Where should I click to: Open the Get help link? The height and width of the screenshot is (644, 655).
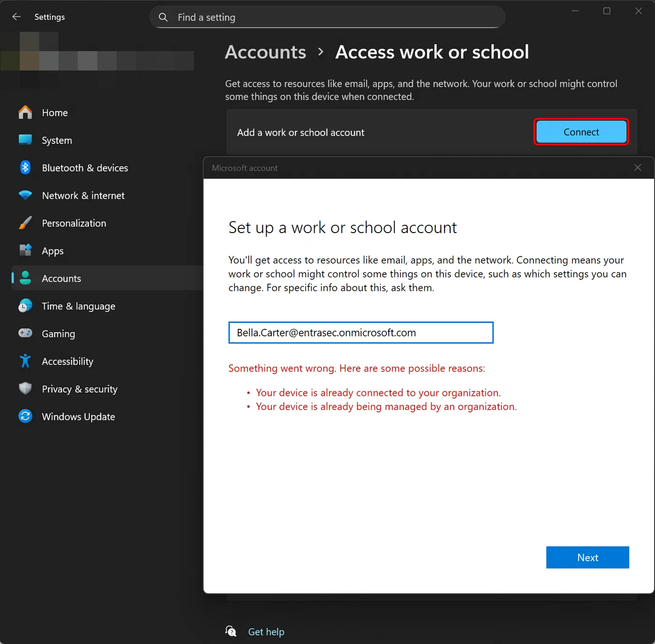[x=266, y=632]
